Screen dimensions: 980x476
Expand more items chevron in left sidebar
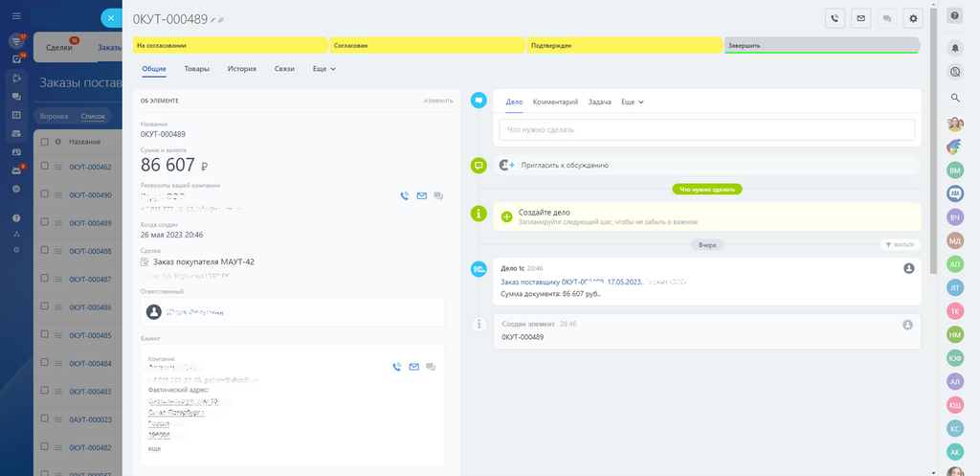(16, 189)
